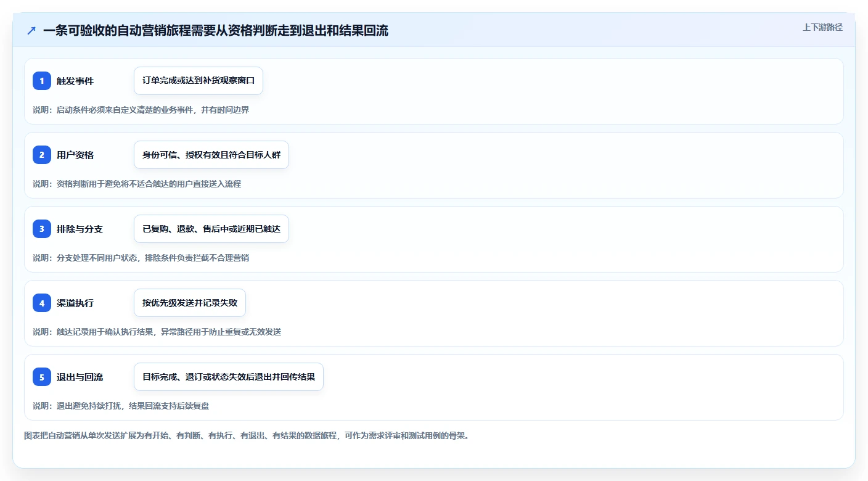Click the note about 资格判断用于避免
The width and height of the screenshot is (868, 481).
(137, 184)
